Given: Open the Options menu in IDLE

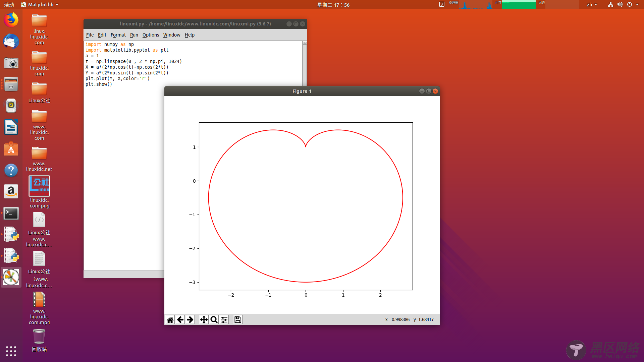Looking at the screenshot, I should pos(151,35).
